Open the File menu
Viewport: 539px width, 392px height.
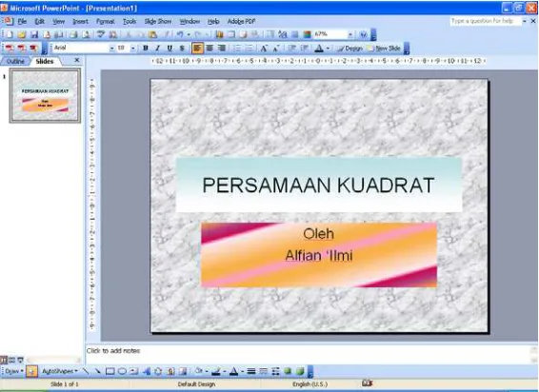coord(22,21)
